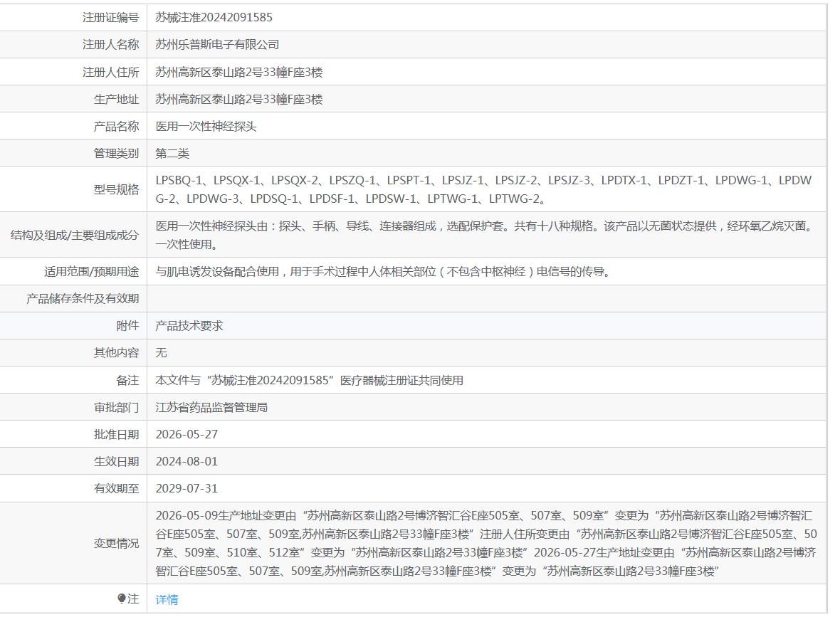Click the 生产地址 row label

[116, 99]
